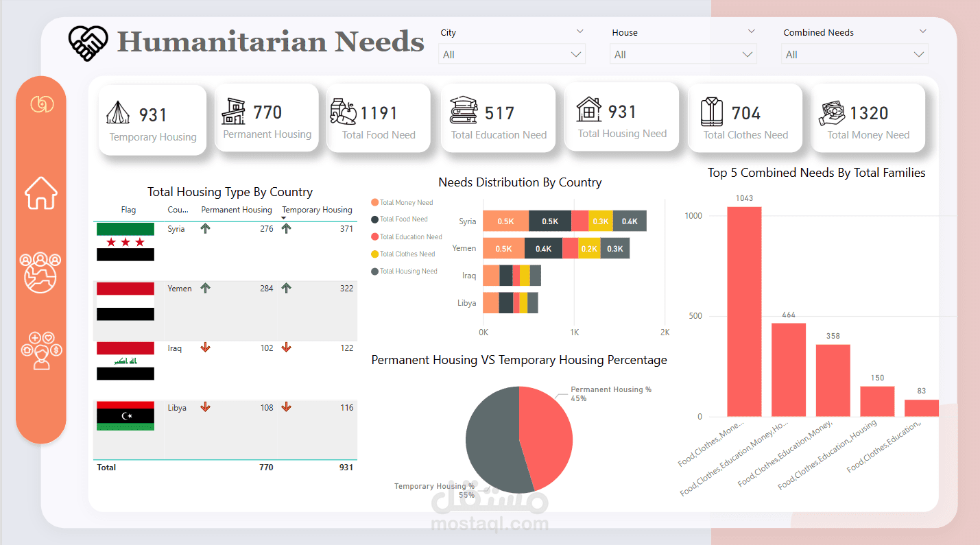This screenshot has height=545, width=980.
Task: Click green up arrow beside Syria 371
Action: [x=287, y=229]
